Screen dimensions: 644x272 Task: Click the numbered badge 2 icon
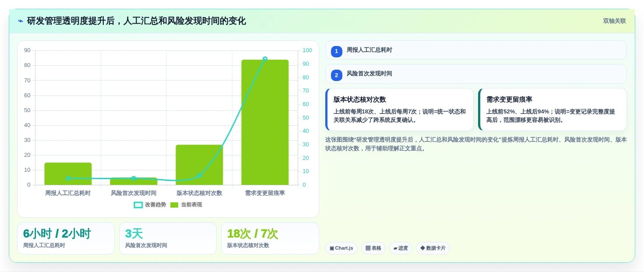[x=336, y=75]
